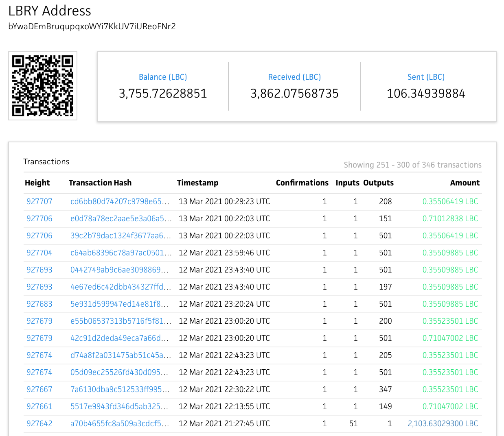Open transaction c64ab68396c78a97ac0501…
Viewport: 504px width, 436px height.
tap(121, 253)
